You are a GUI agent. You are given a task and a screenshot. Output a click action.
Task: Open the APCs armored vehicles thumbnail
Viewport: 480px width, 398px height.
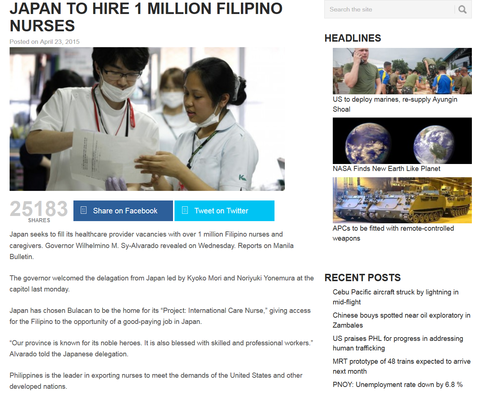pos(402,200)
